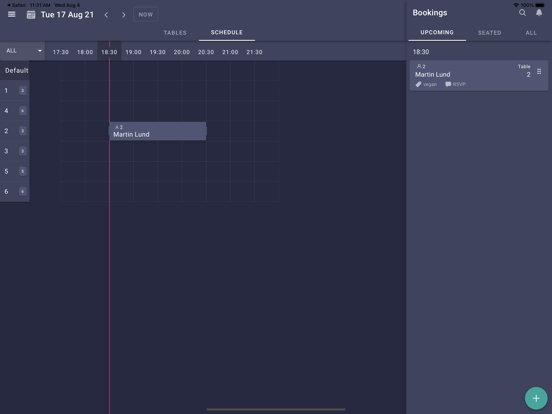The height and width of the screenshot is (414, 552).
Task: Show ALL bookings tab
Action: click(531, 33)
